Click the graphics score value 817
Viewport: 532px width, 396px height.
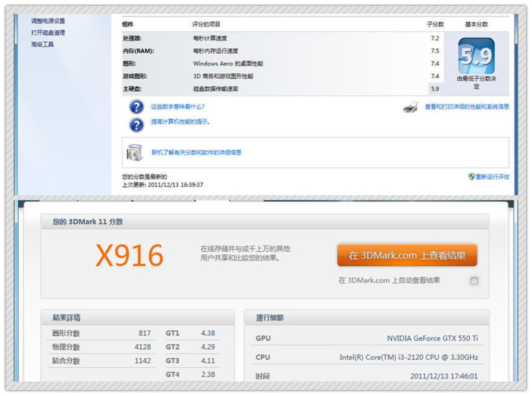145,333
